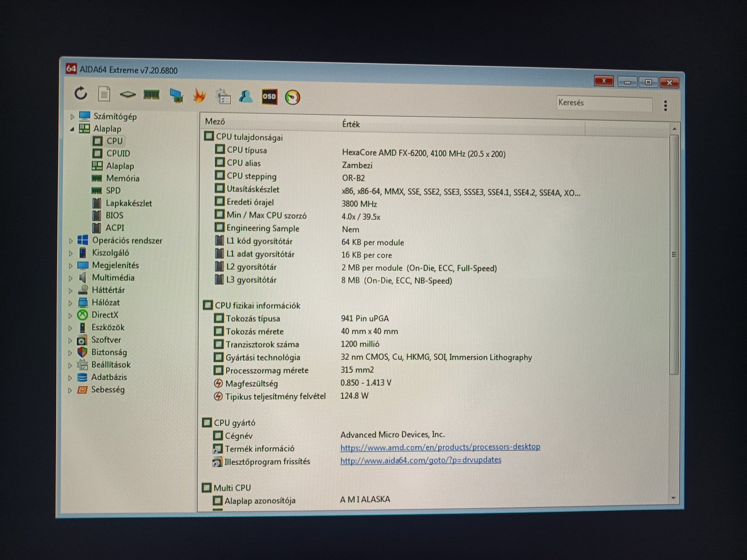Select Memória in the tree
This screenshot has height=560, width=747.
click(122, 178)
